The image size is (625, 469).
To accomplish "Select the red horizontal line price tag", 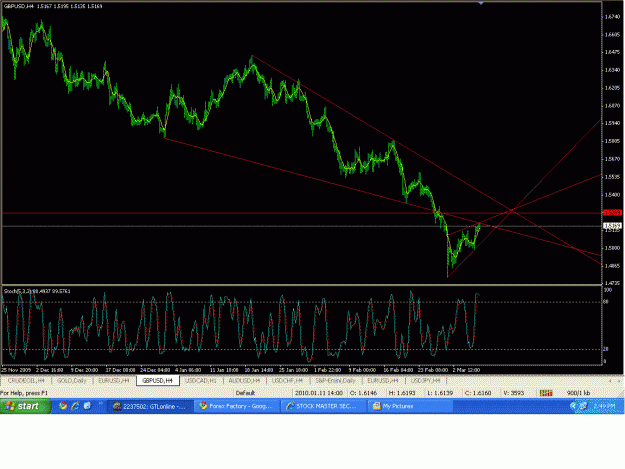I will click(x=612, y=213).
